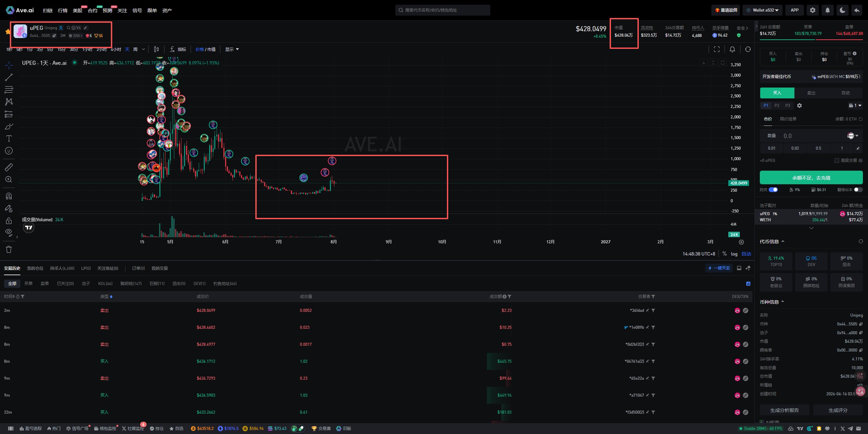Click the share arrow icon in header

click(857, 10)
